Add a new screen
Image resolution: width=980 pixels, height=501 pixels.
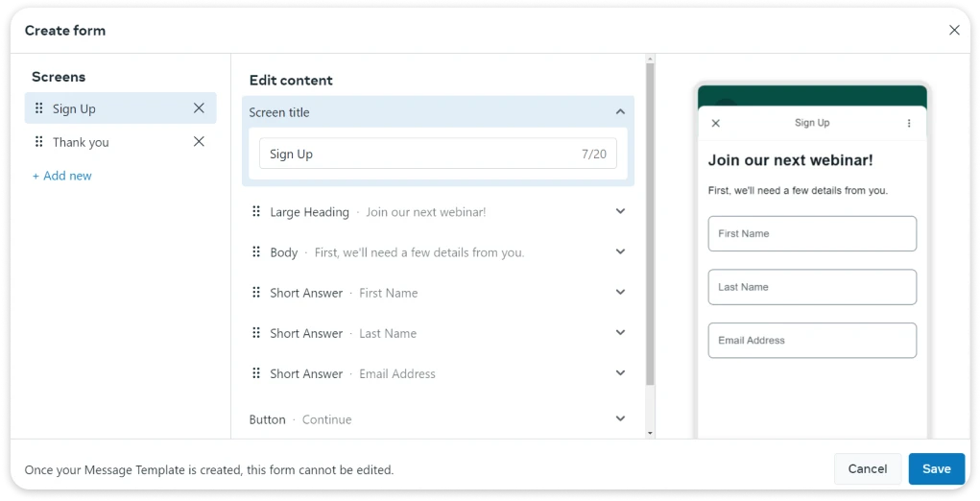[x=62, y=176]
